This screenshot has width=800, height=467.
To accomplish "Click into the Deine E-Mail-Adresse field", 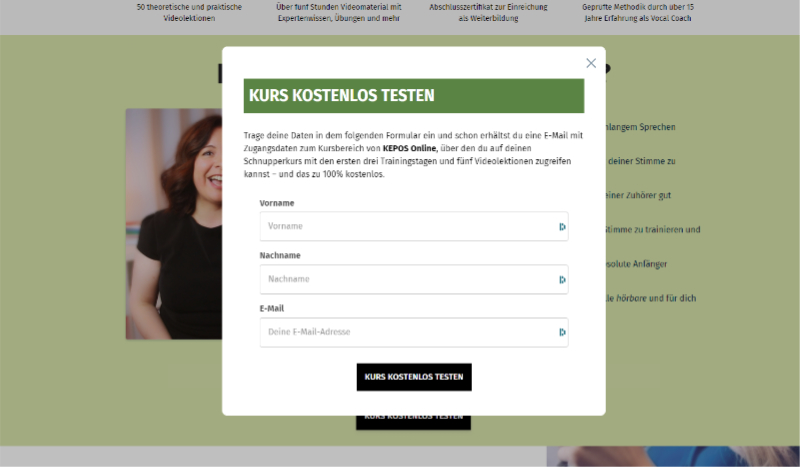I will coord(405,332).
